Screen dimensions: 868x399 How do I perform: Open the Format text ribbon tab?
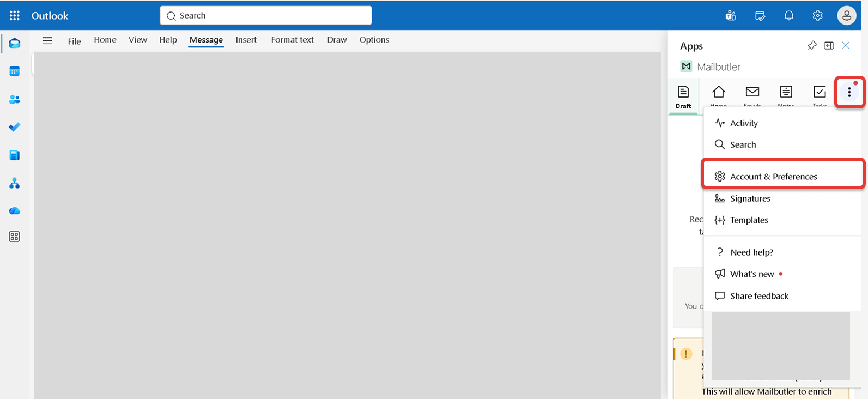coord(293,40)
